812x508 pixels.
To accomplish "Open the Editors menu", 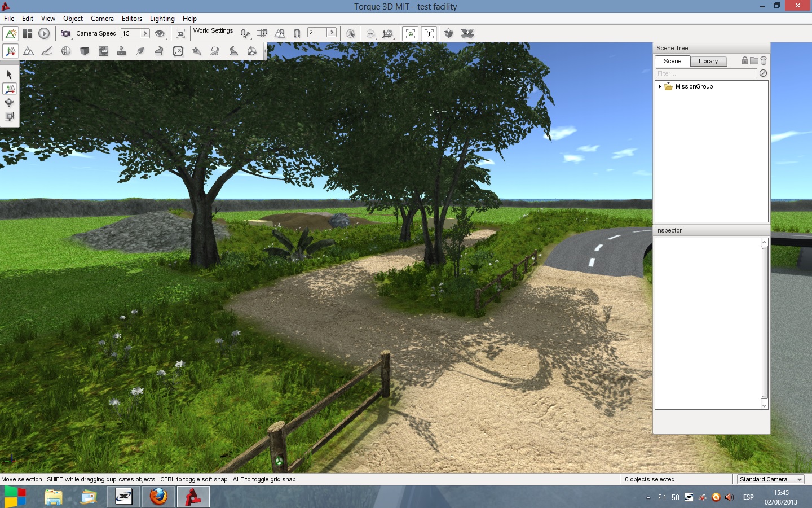I will tap(132, 19).
